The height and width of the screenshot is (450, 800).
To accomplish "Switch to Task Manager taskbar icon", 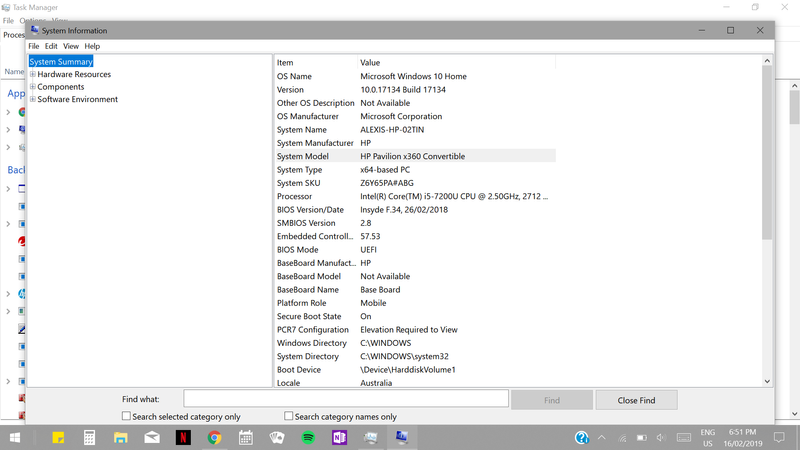I will (370, 438).
